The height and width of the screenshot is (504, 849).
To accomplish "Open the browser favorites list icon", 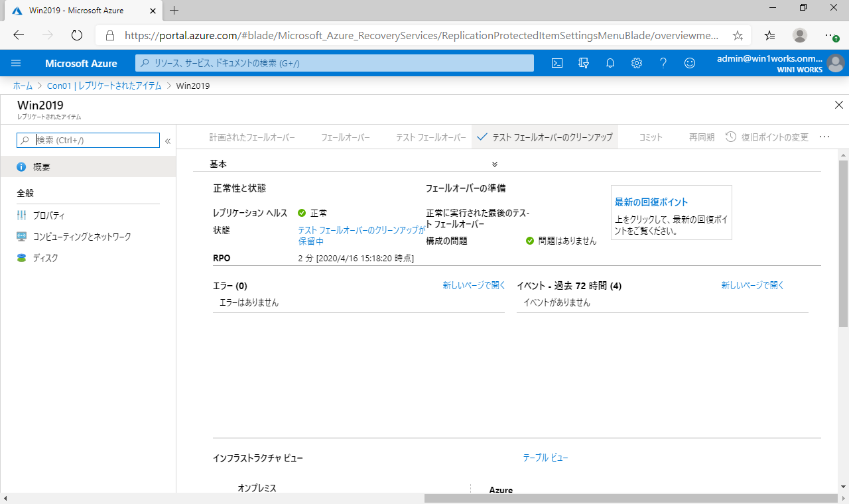I will (769, 35).
